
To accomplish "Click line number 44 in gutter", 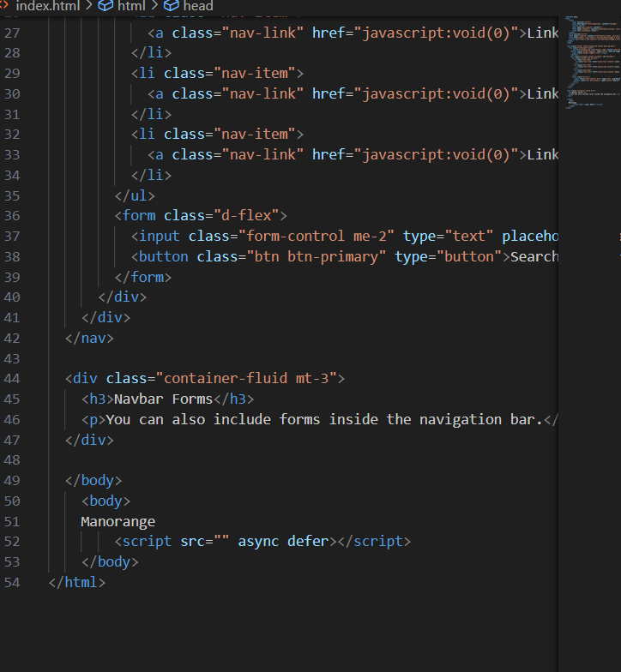I will coord(12,379).
